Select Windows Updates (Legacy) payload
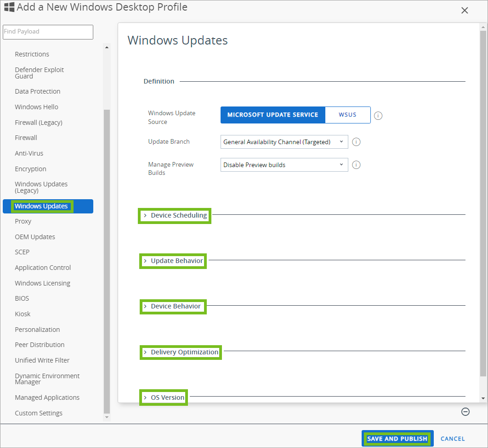This screenshot has height=448, width=488. click(x=41, y=187)
